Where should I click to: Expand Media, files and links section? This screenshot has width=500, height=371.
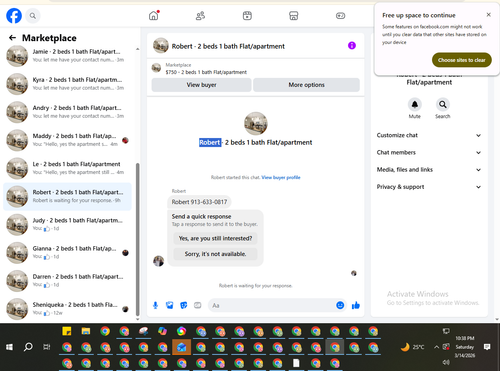(429, 170)
